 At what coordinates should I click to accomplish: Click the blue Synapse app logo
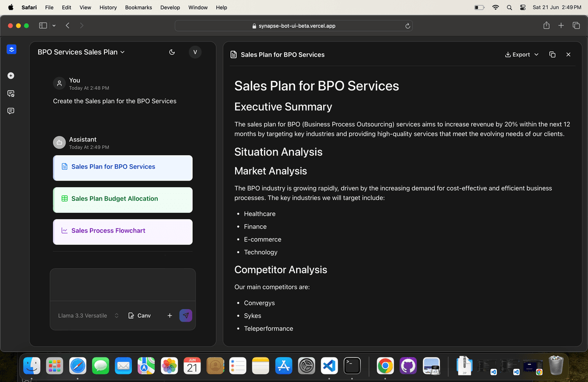click(x=11, y=49)
